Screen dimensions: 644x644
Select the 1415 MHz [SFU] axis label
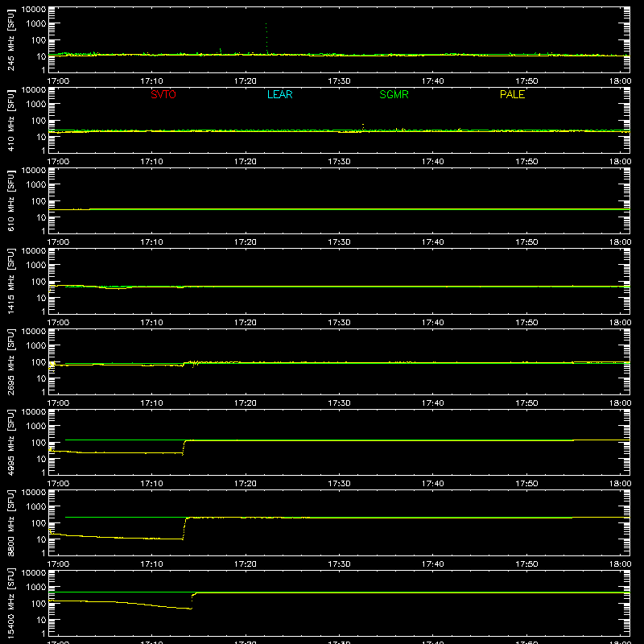(11, 281)
